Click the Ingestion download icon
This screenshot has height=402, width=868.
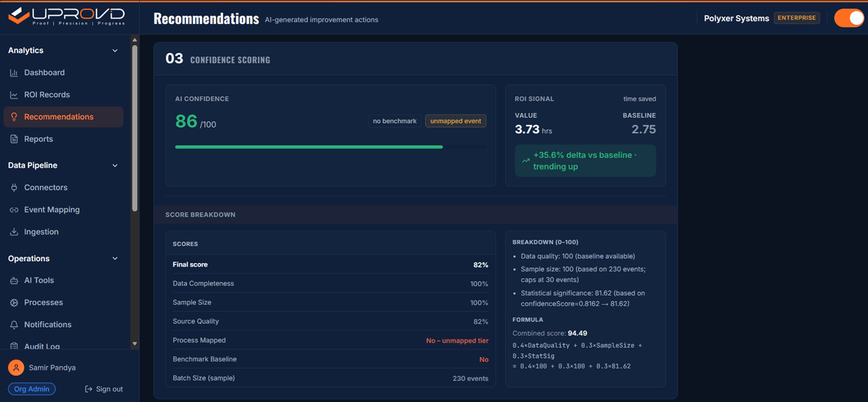[x=14, y=232]
